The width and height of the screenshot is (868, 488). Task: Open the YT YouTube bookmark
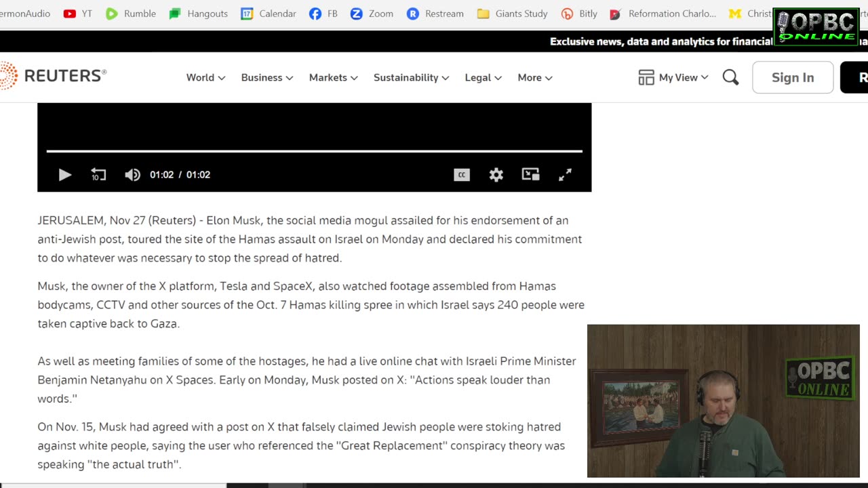coord(77,14)
